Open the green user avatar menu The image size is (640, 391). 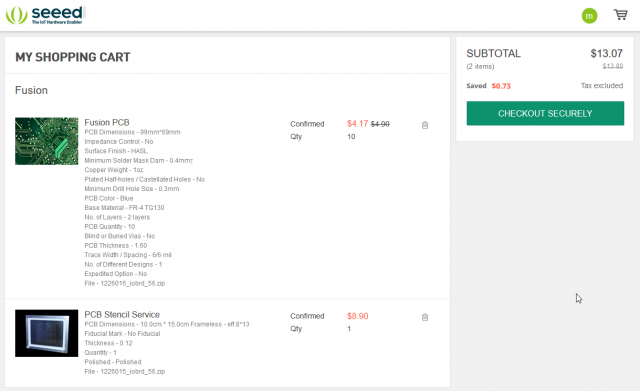click(589, 16)
